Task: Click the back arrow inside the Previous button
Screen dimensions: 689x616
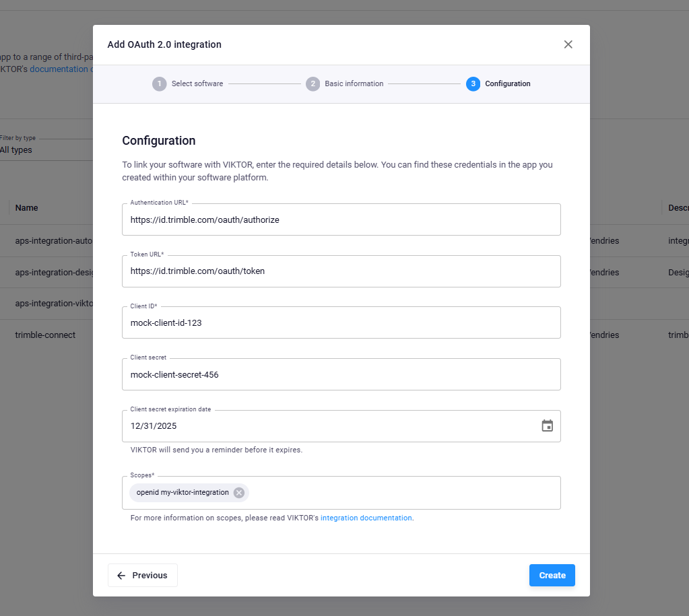Action: 121,575
